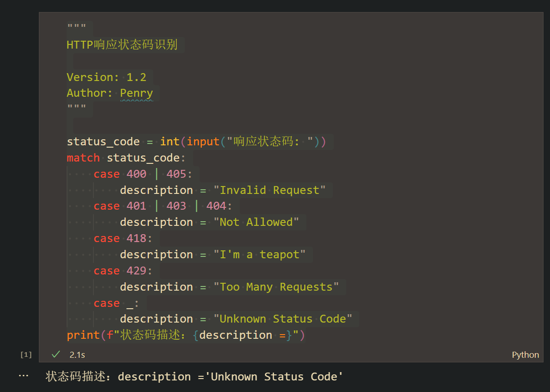Click the "Invalid Request" string

coord(269,190)
